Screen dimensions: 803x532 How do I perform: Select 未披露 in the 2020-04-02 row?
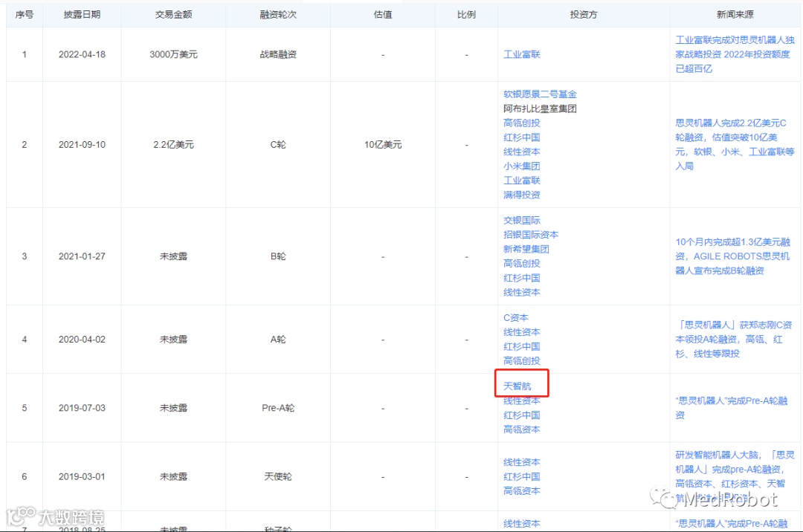point(173,339)
